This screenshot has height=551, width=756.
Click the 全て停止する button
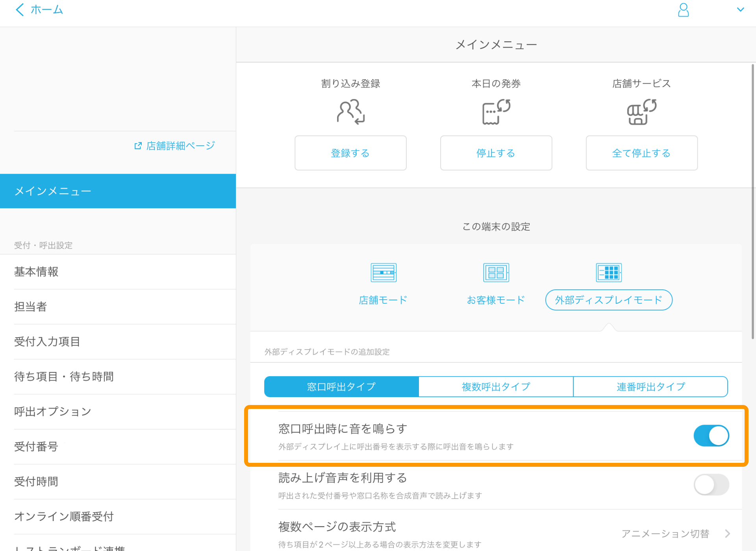(641, 153)
